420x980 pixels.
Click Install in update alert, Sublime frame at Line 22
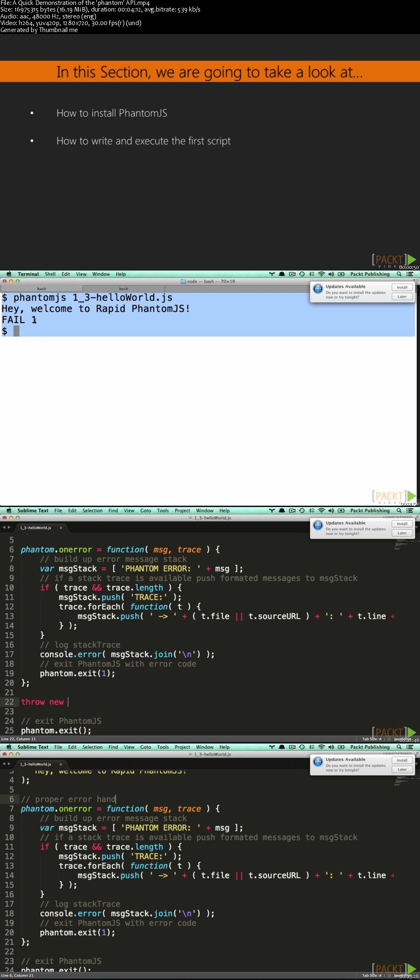tap(402, 524)
